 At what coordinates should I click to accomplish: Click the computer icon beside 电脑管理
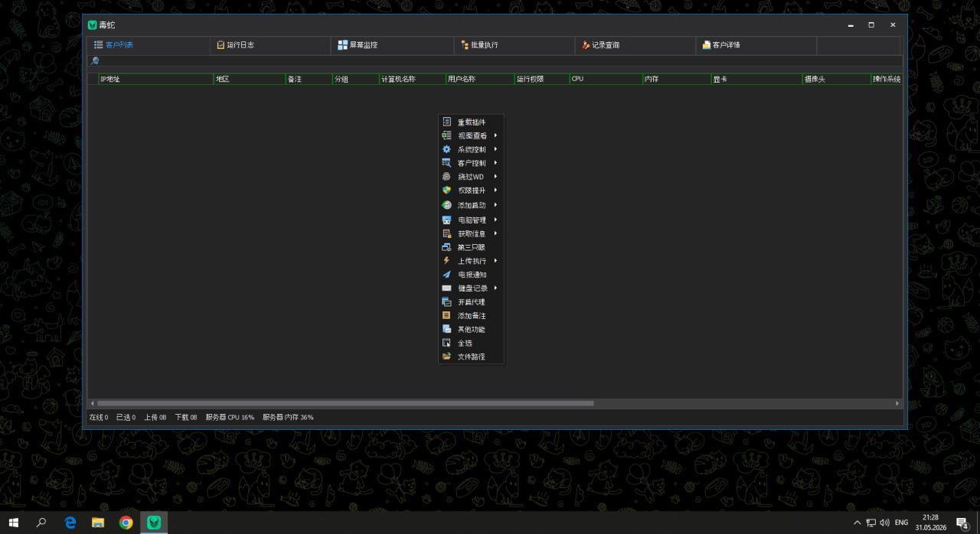(447, 220)
